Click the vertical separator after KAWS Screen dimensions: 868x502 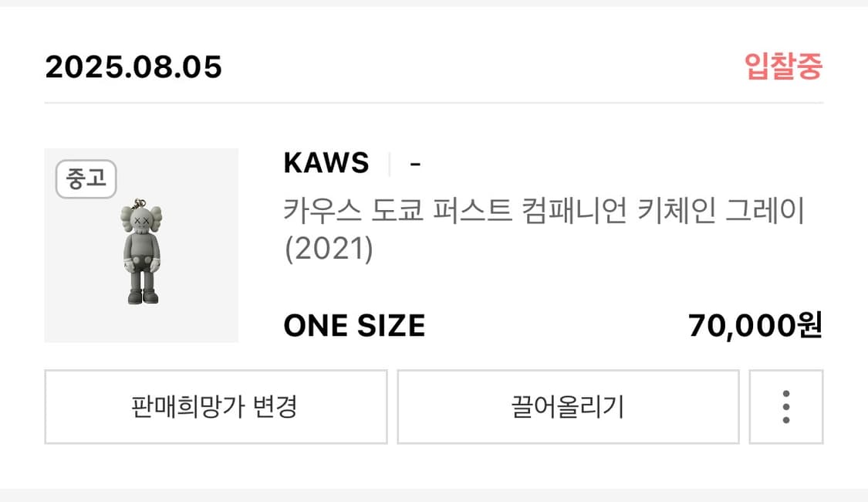pos(390,164)
